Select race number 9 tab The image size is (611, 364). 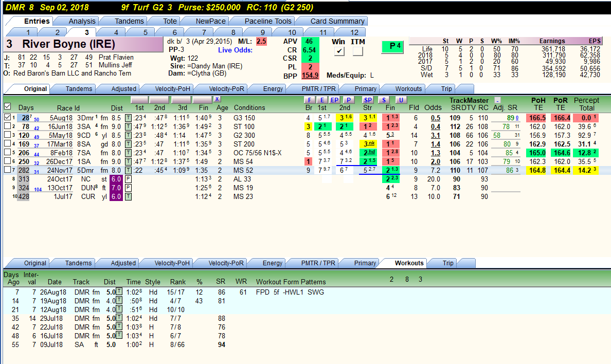263,32
